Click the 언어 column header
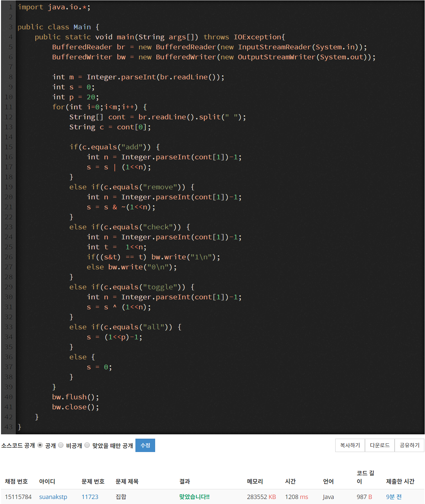425x504 pixels. [x=328, y=481]
